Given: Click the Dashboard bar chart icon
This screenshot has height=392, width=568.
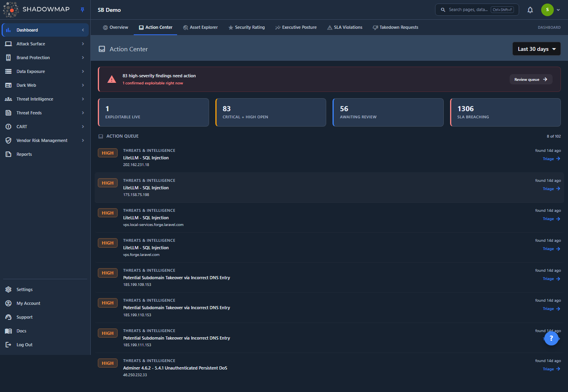Looking at the screenshot, I should (8, 30).
